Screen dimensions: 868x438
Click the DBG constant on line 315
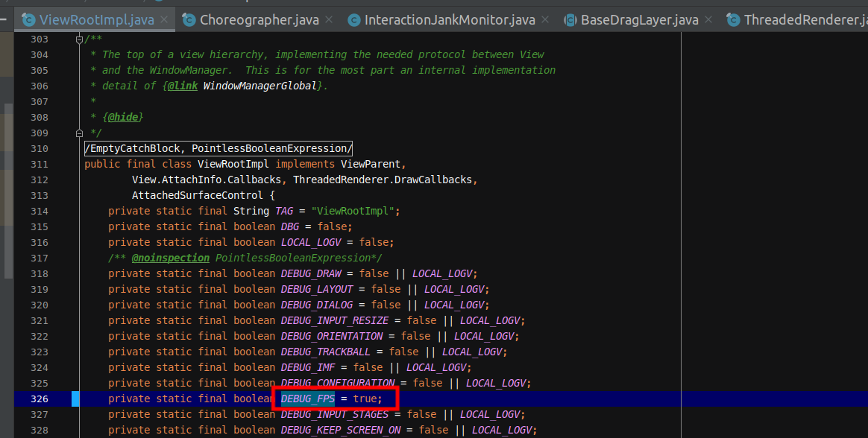coord(290,226)
